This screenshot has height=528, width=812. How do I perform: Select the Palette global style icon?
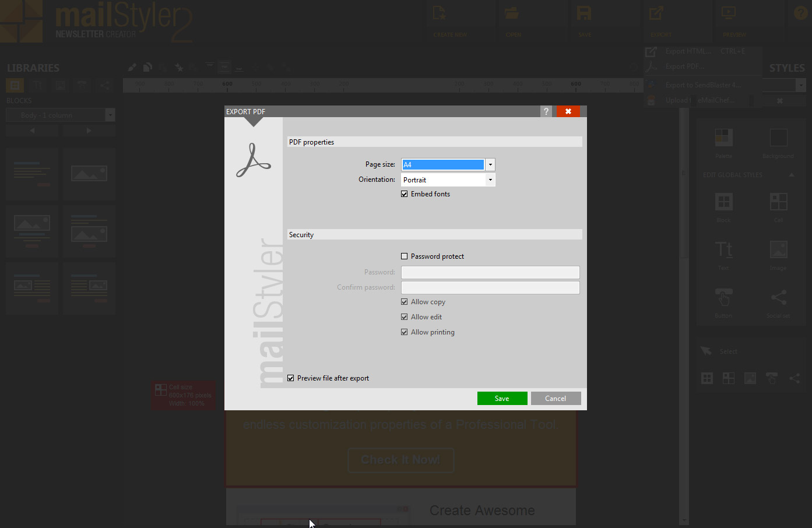coord(723,138)
